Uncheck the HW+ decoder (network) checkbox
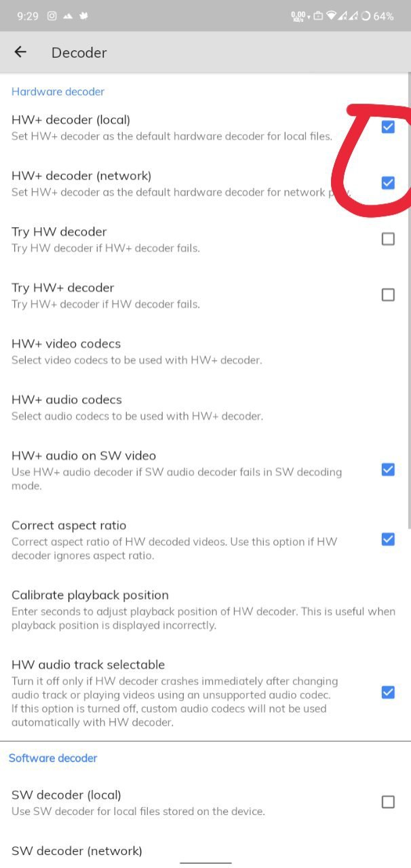Screen dimensions: 411x868 coord(388,182)
